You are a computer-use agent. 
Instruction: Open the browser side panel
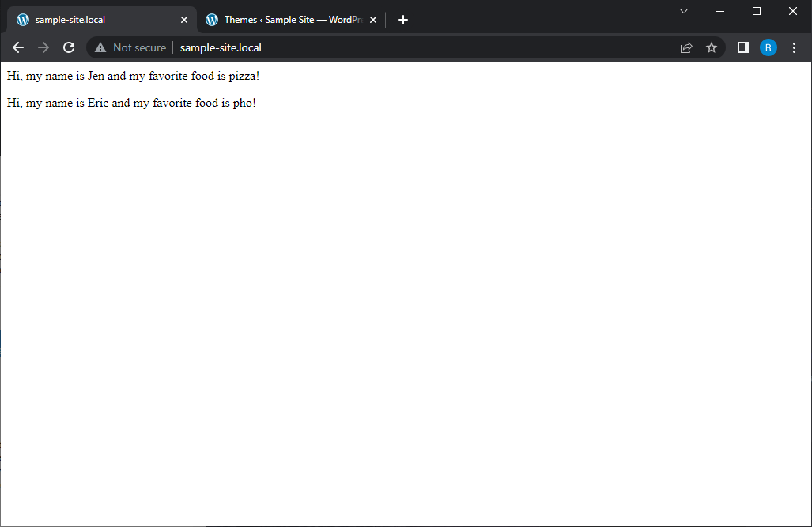point(743,47)
